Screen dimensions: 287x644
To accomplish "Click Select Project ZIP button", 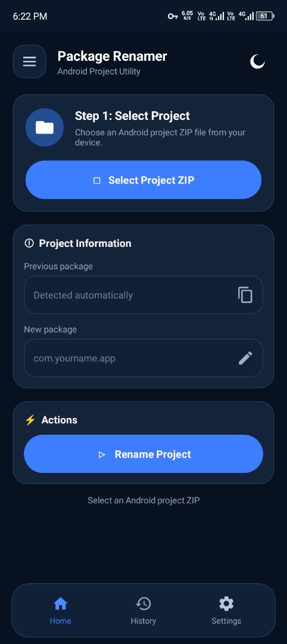I will coord(143,180).
